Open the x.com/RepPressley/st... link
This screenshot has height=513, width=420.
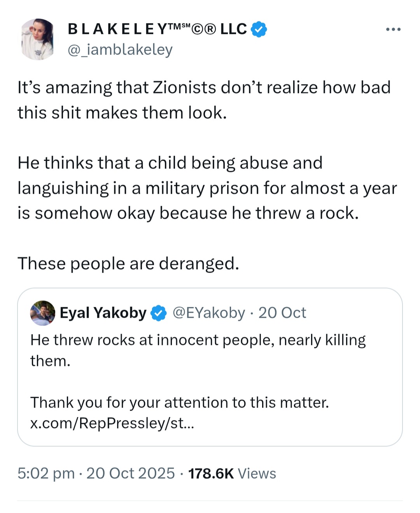click(112, 423)
